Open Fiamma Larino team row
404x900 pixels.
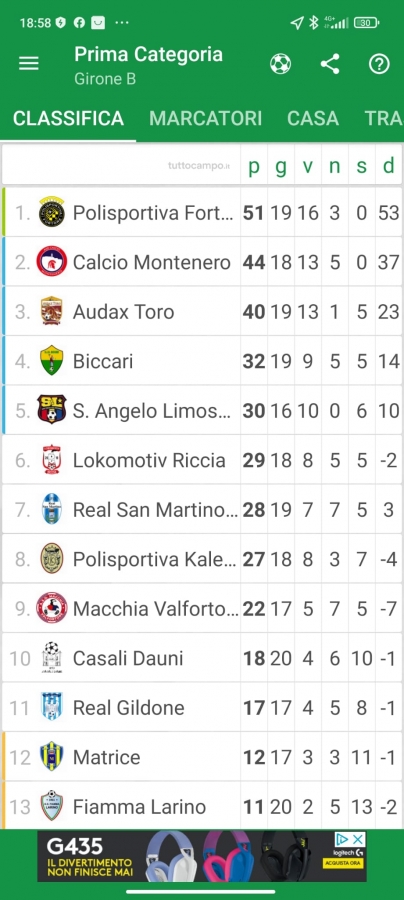(x=202, y=805)
